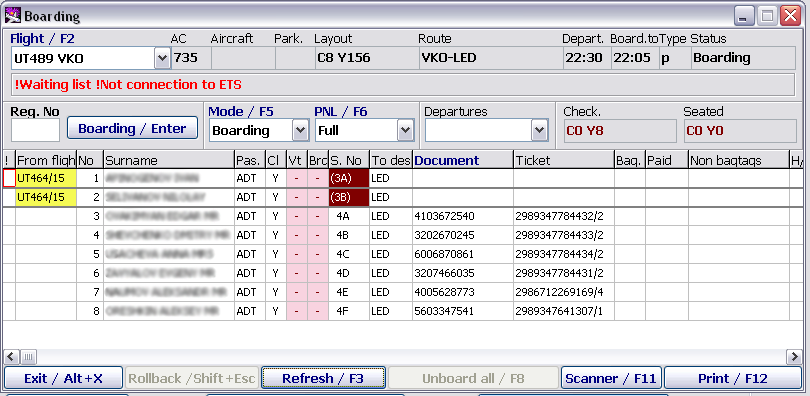The height and width of the screenshot is (396, 810).
Task: Click passenger No 5 cell
Action: coord(90,255)
